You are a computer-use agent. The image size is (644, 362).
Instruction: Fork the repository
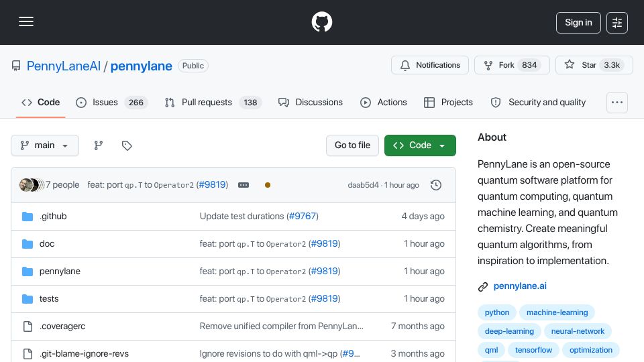(x=512, y=65)
